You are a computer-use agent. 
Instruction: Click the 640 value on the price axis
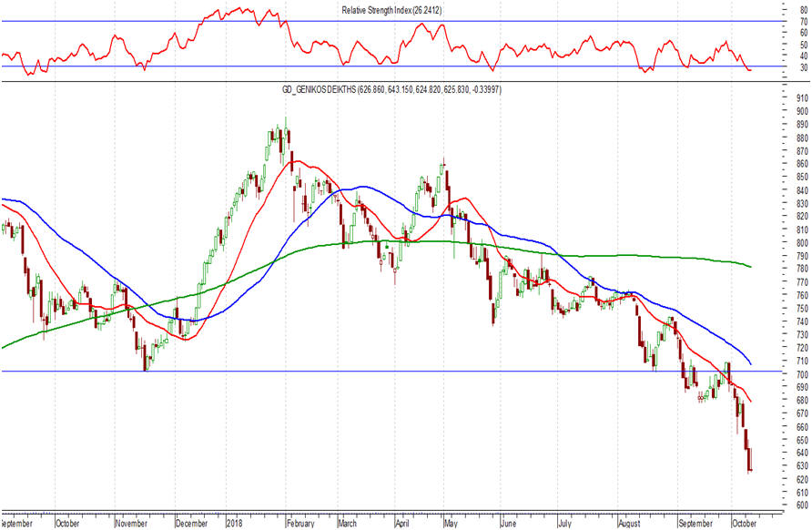pyautogui.click(x=802, y=453)
